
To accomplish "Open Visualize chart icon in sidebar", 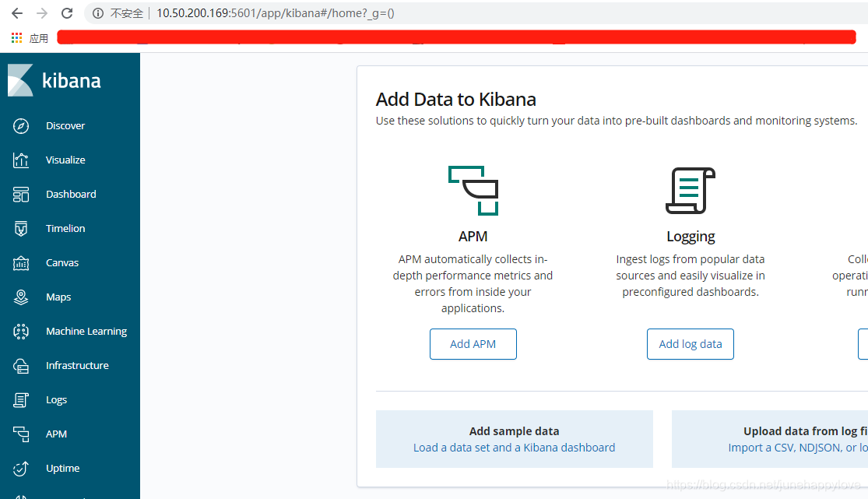I will pos(21,160).
